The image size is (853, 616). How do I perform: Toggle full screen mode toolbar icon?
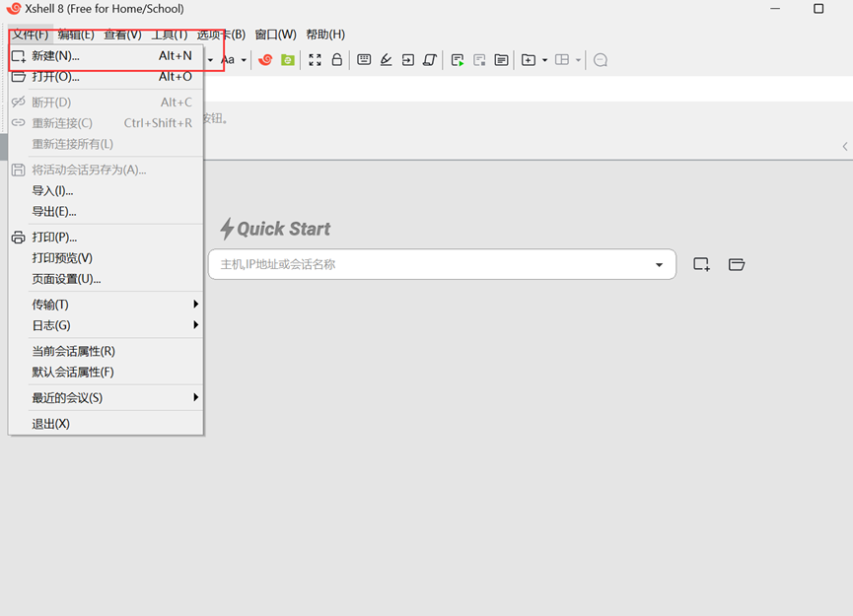click(315, 60)
